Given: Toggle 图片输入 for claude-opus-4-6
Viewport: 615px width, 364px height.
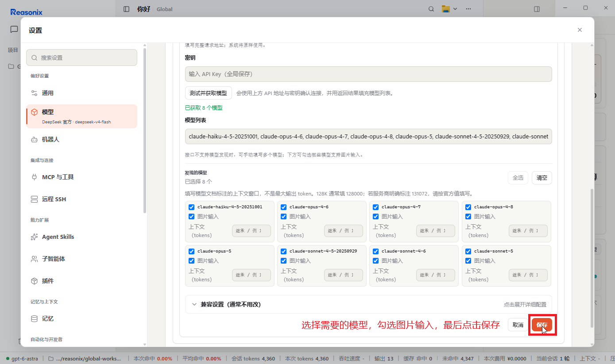Looking at the screenshot, I should 283,217.
